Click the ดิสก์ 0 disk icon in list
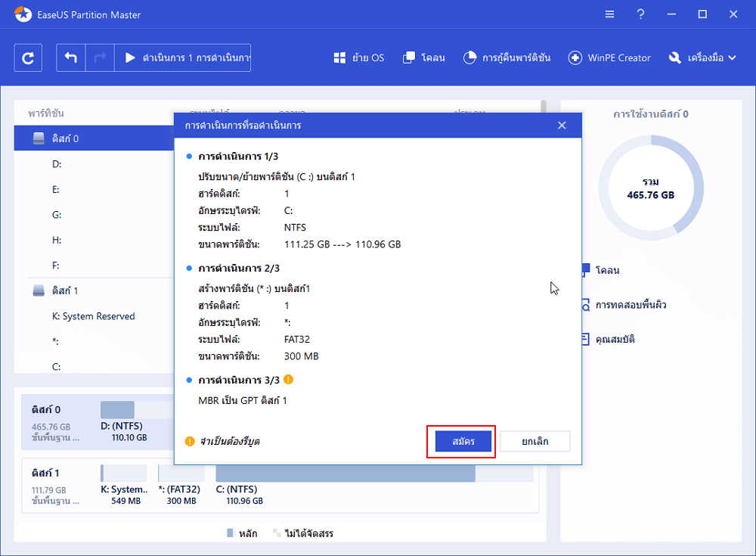Viewport: 756px width, 556px height. (39, 138)
